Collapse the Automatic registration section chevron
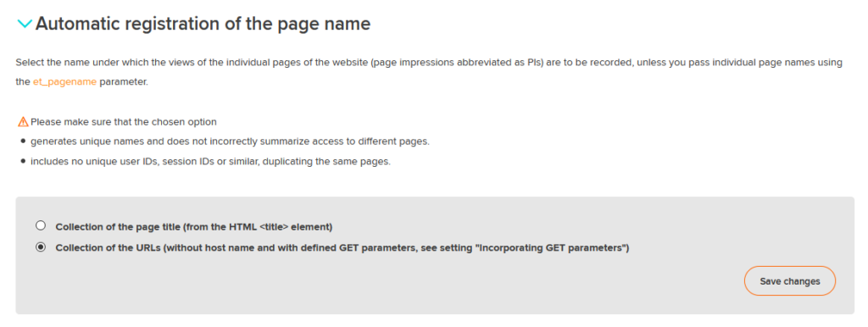Screen dimensions: 868x327 click(25, 24)
